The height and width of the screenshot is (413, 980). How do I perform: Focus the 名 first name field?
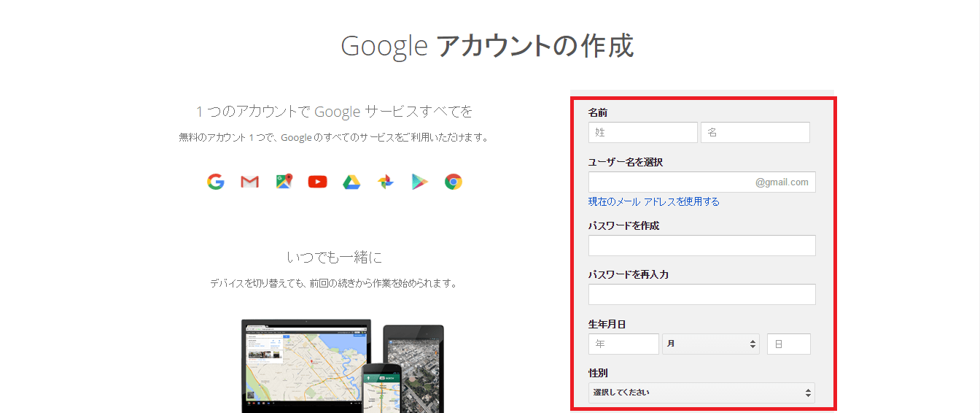point(755,132)
